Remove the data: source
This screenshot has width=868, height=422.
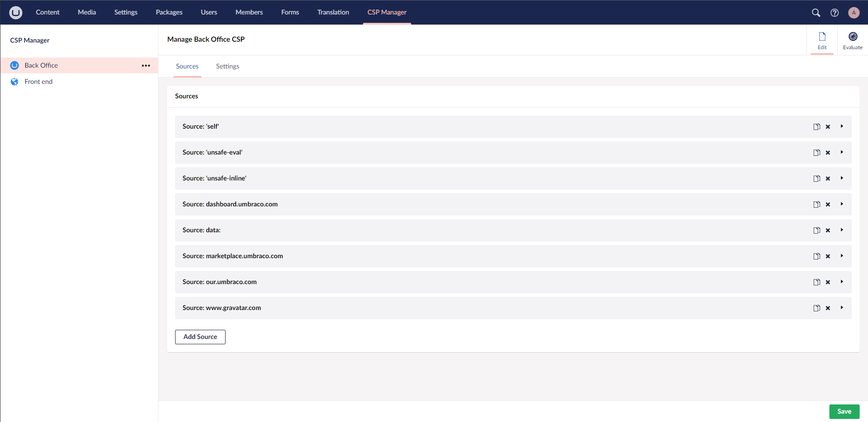click(x=828, y=231)
